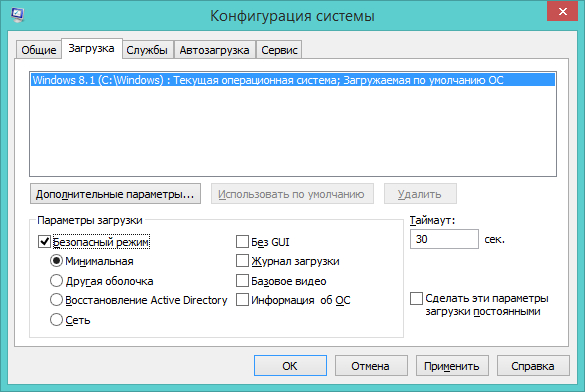Select the Загрузка tab
This screenshot has width=585, height=392.
click(91, 48)
